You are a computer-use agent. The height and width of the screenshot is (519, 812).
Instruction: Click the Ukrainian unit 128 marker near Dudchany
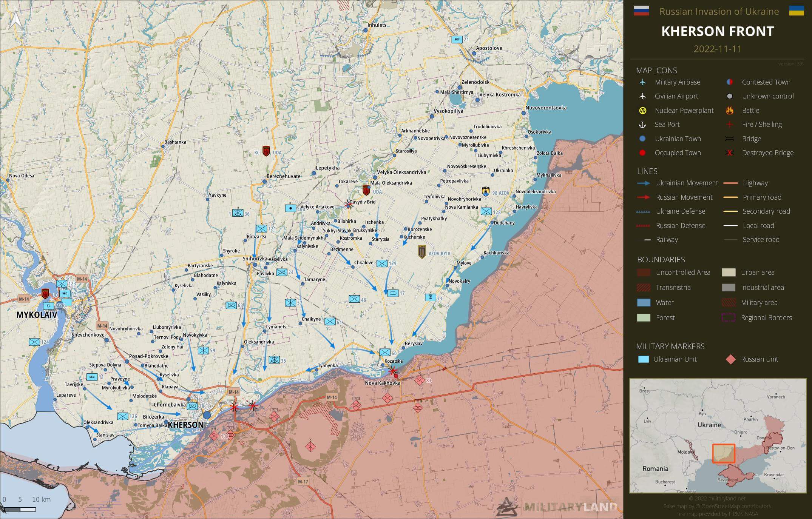click(x=486, y=211)
